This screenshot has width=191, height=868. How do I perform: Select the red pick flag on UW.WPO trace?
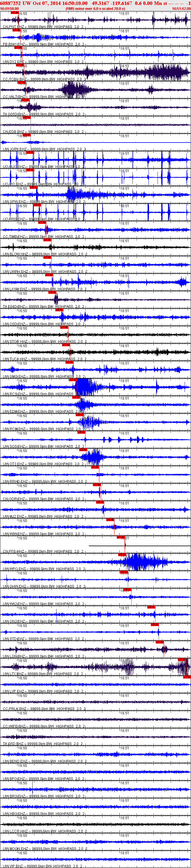122,554
